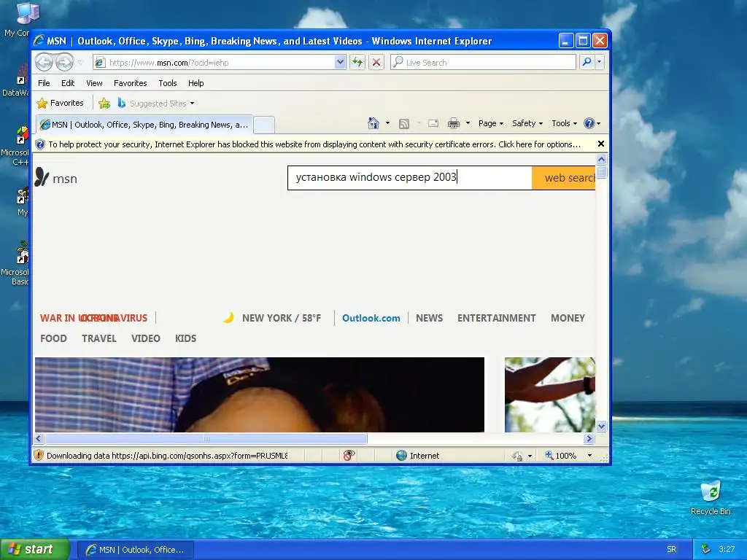The width and height of the screenshot is (747, 560).
Task: Click the horizontal scrollbar left arrow
Action: [x=39, y=438]
